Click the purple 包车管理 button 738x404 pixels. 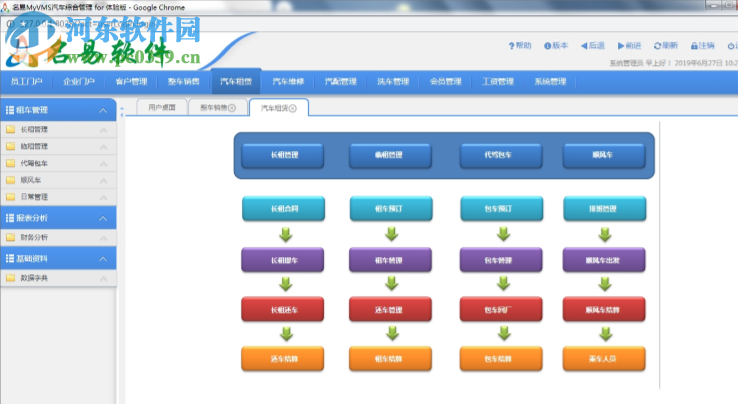501,260
